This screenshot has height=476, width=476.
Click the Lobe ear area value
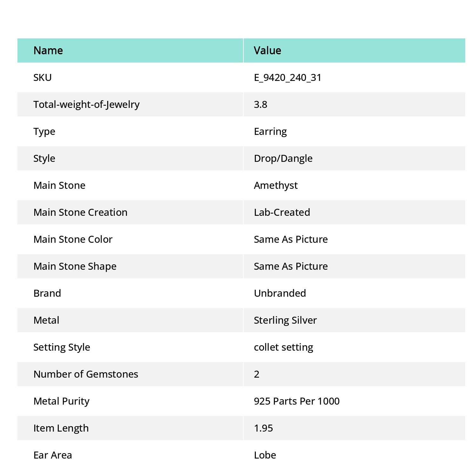(x=265, y=455)
